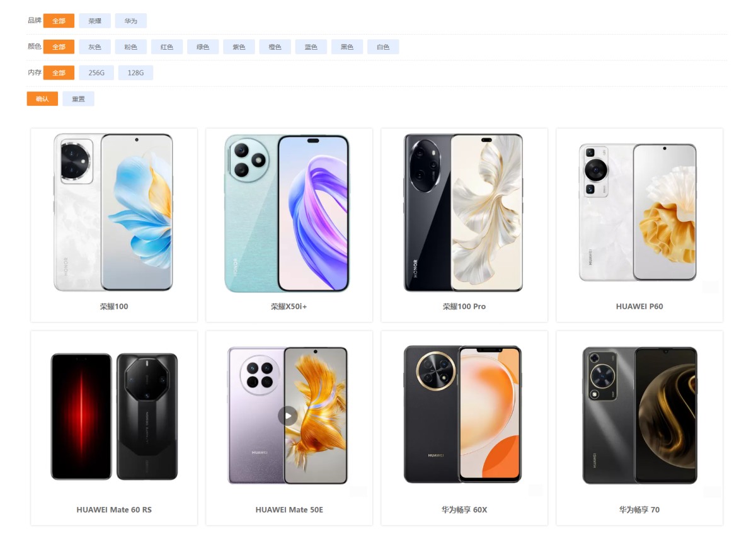This screenshot has width=756, height=553.
Task: Open the HUAWEI P60 product title
Action: pyautogui.click(x=639, y=306)
